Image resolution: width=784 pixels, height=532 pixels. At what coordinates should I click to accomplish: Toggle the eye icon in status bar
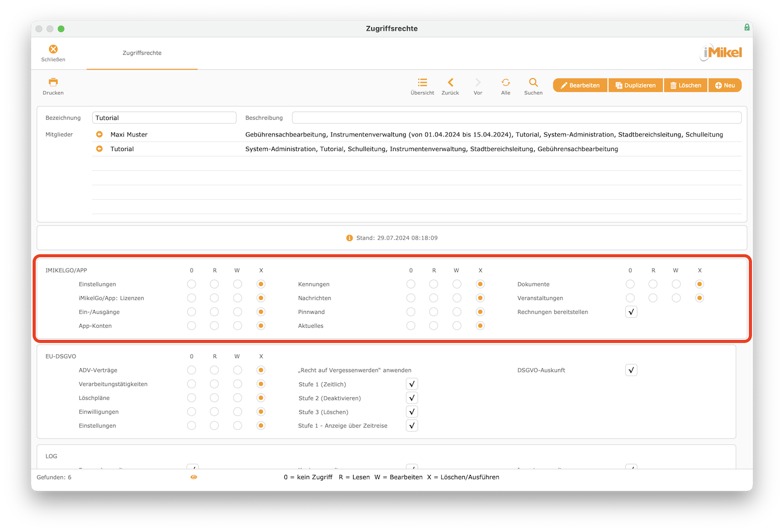coord(194,477)
